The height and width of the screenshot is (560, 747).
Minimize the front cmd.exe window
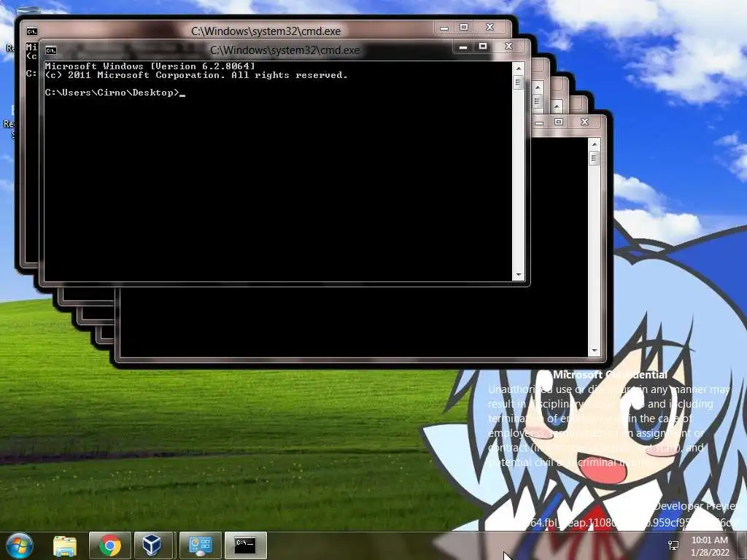pyautogui.click(x=462, y=47)
